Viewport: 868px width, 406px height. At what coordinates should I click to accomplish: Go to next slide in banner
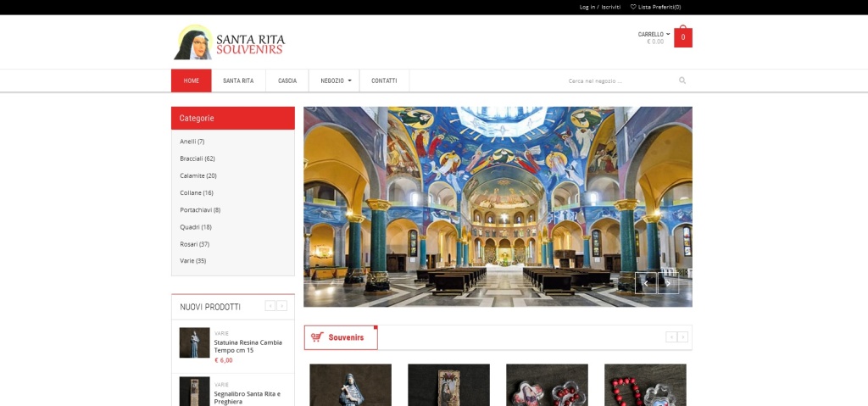pos(668,283)
